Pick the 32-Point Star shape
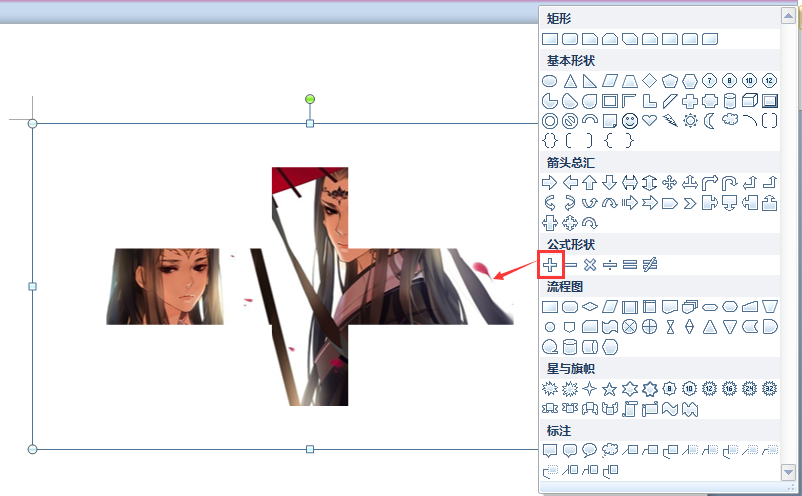This screenshot has width=802, height=496. (769, 389)
